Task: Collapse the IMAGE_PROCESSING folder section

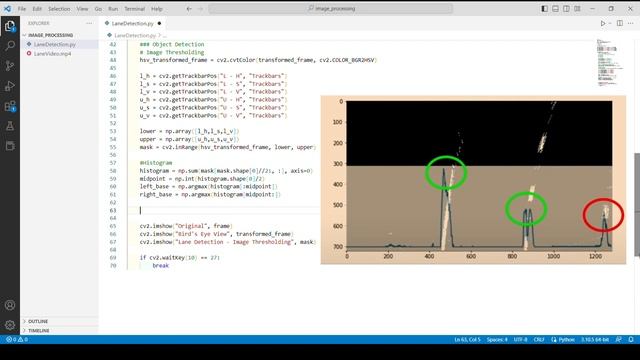Action: (51, 35)
